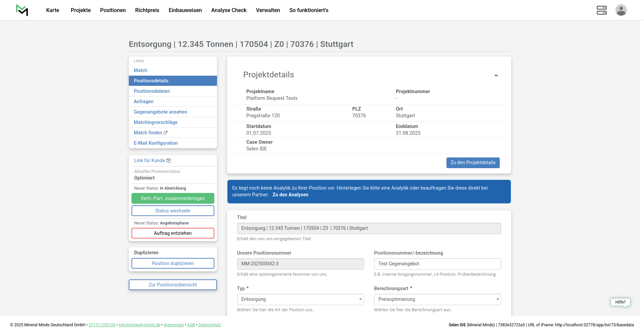Click the Mineral Minds logo

(x=22, y=10)
